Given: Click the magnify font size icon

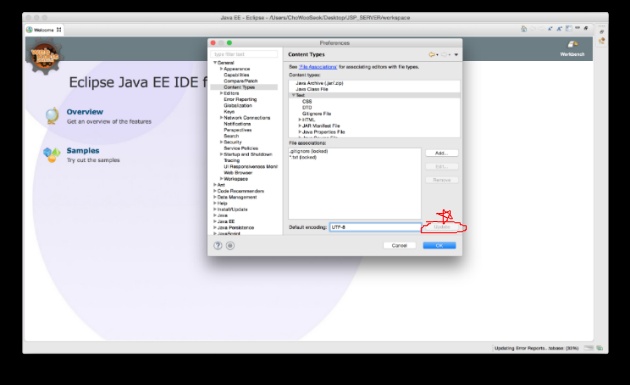Looking at the screenshot, I should (559, 29).
